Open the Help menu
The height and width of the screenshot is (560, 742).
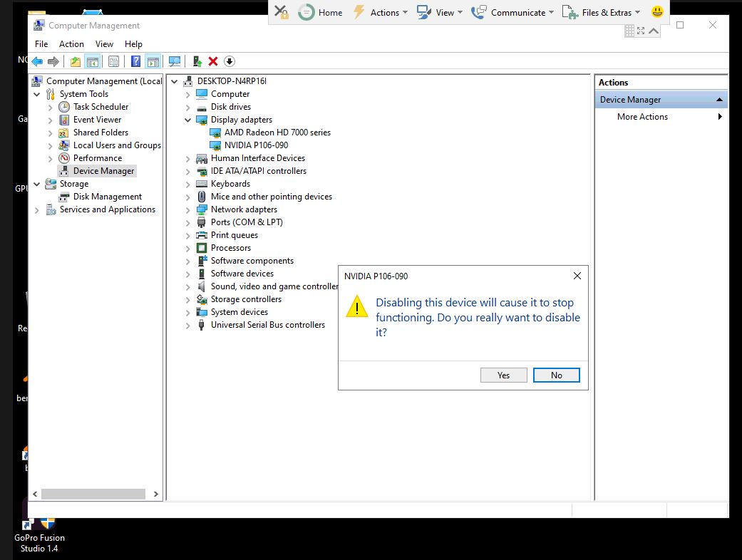pos(133,44)
